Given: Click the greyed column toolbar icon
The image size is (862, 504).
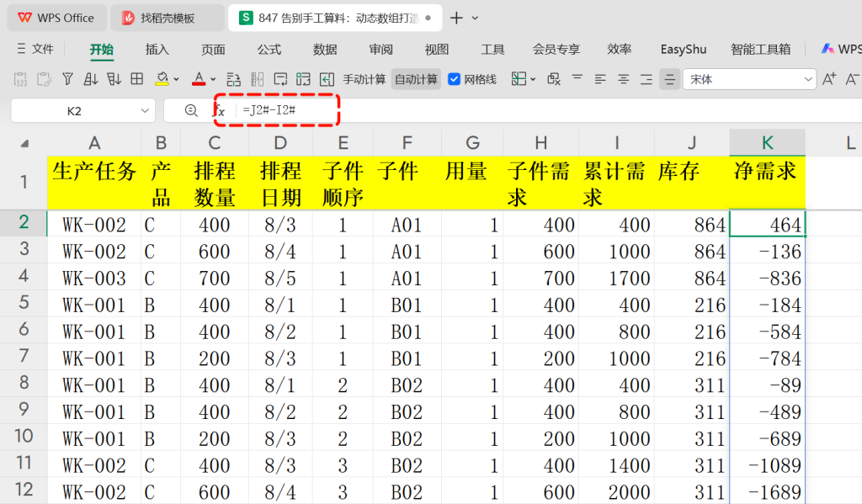Looking at the screenshot, I should pyautogui.click(x=257, y=80).
